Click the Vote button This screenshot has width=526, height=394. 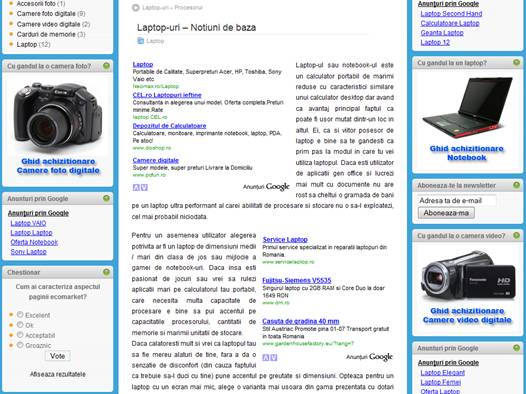pos(57,356)
